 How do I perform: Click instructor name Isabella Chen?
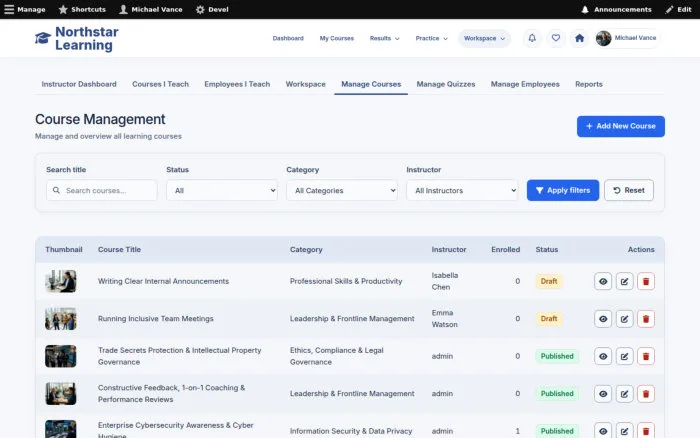[445, 281]
